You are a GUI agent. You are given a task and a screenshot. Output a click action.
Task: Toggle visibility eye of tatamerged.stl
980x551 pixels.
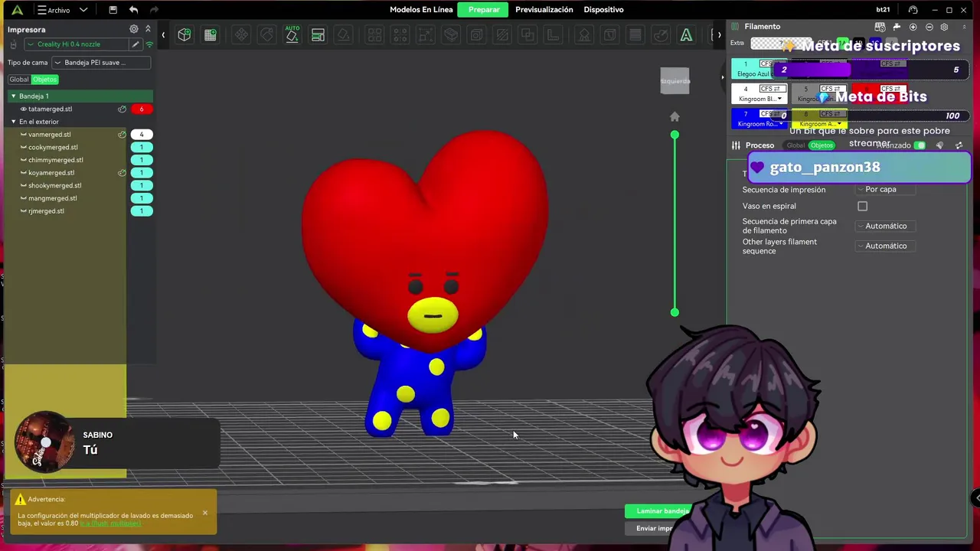pyautogui.click(x=23, y=109)
